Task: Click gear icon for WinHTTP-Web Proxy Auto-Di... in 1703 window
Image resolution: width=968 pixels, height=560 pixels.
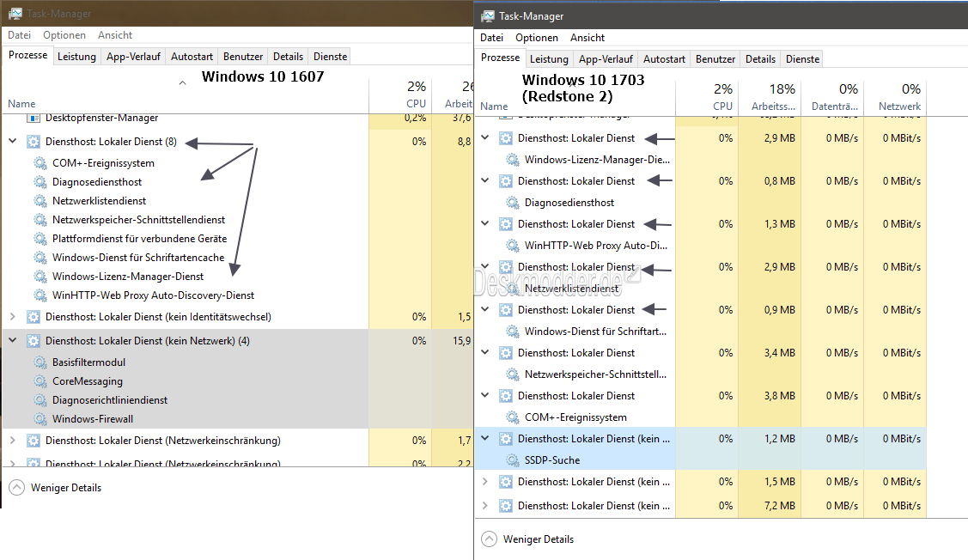Action: [x=513, y=245]
